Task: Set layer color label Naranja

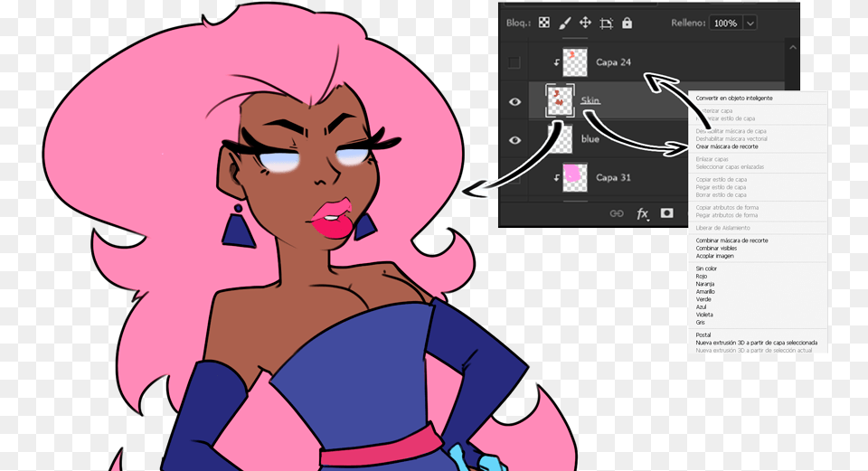Action: tap(704, 284)
